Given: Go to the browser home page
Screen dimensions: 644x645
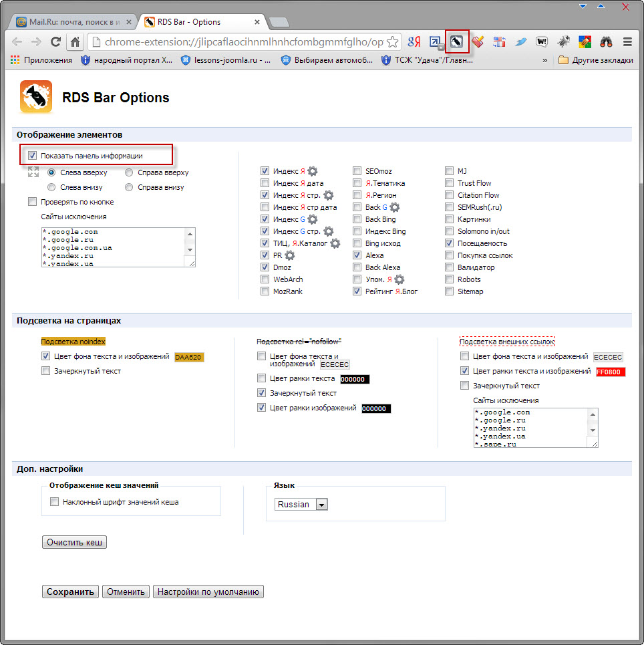Looking at the screenshot, I should 75,41.
